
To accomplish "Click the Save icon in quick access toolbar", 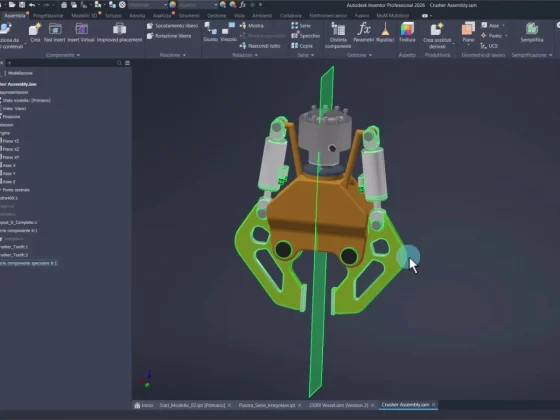I will (22, 5).
